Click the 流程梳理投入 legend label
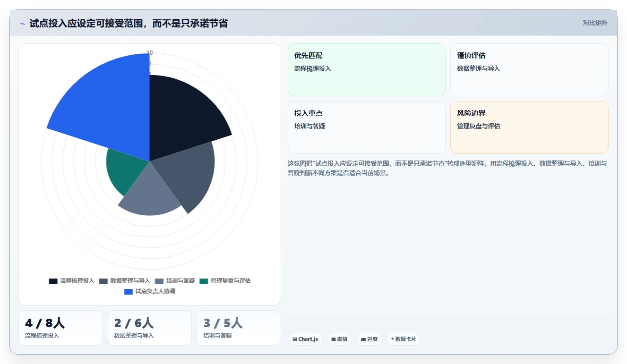Image resolution: width=627 pixels, height=364 pixels. 77,281
